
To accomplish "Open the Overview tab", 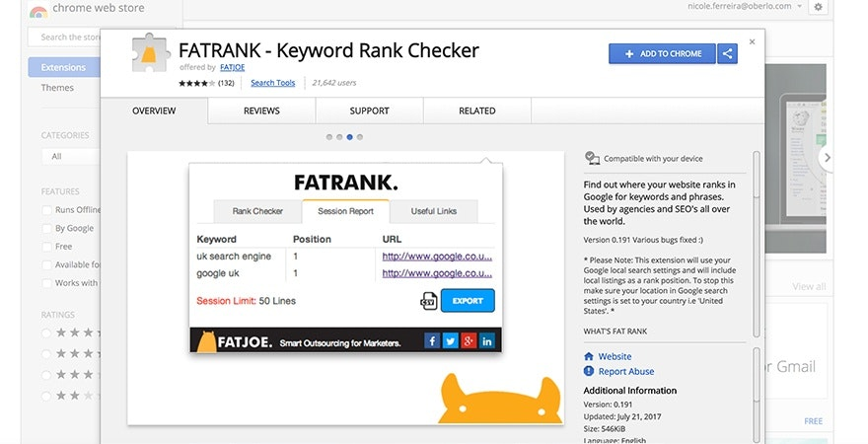I will (154, 111).
